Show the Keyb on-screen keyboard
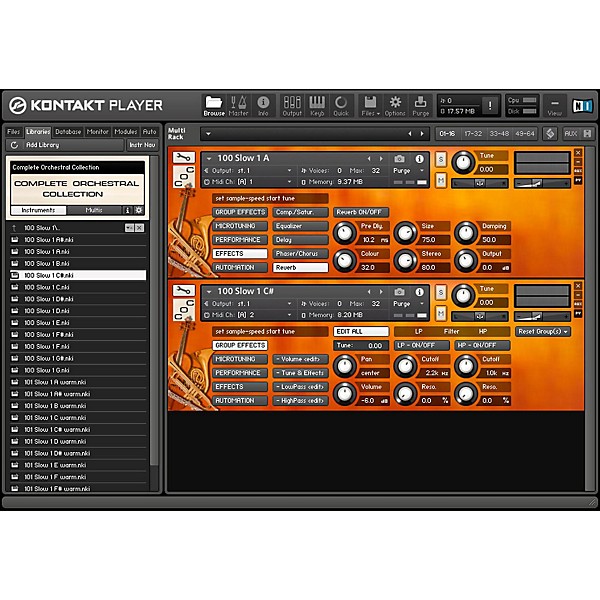Viewport: 600px width, 600px height. [317, 105]
